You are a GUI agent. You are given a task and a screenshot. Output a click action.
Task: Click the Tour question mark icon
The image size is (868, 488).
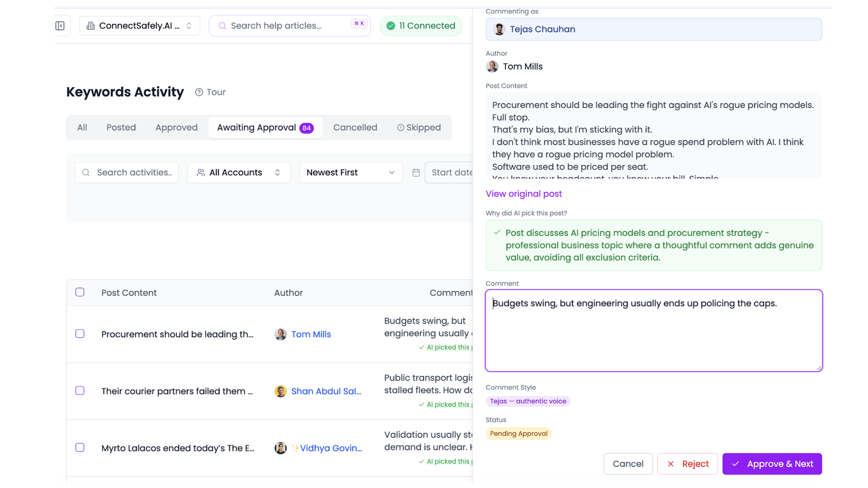coord(199,92)
